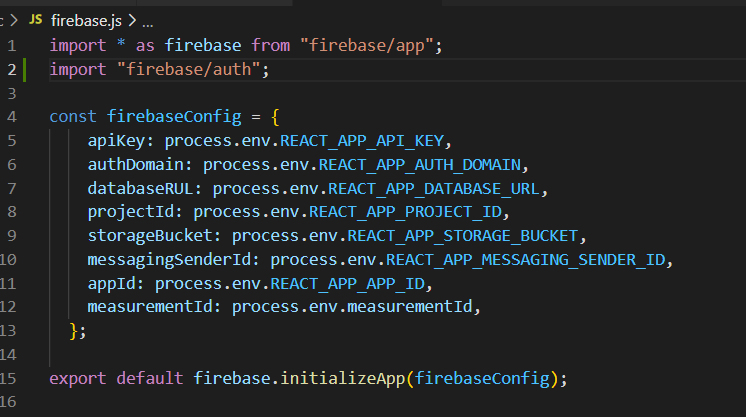Click the const keyword on line 4
The width and height of the screenshot is (746, 417).
click(73, 117)
